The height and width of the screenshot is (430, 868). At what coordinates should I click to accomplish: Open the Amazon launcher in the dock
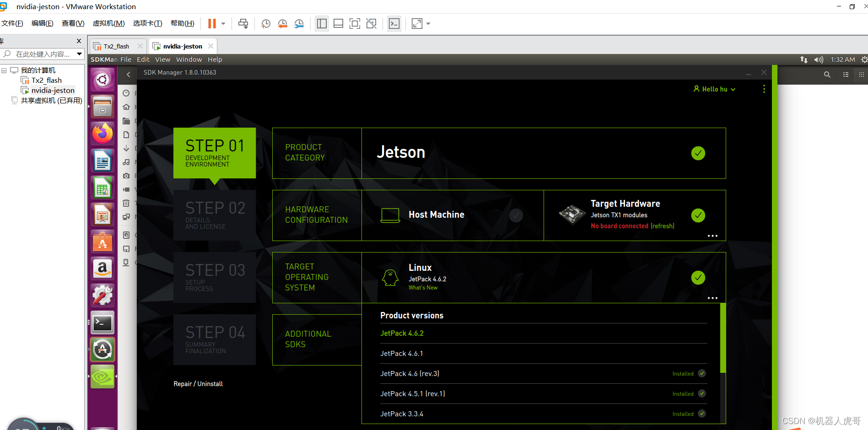click(x=102, y=269)
